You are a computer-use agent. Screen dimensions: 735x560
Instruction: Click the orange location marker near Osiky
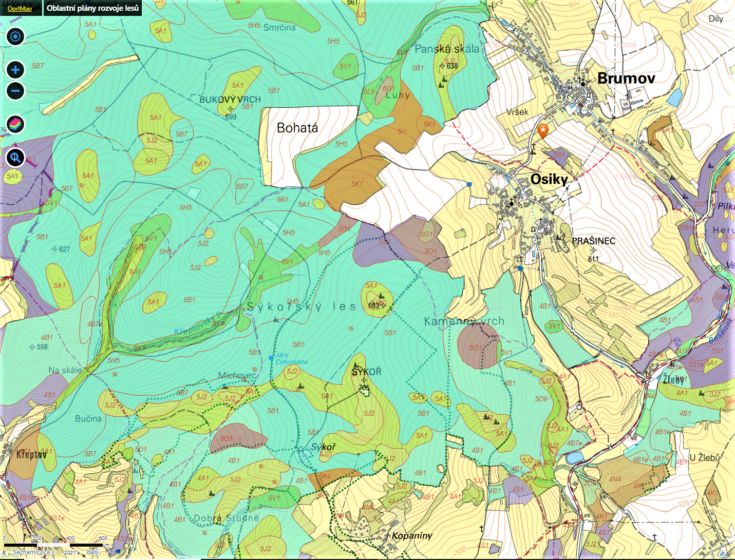[542, 131]
